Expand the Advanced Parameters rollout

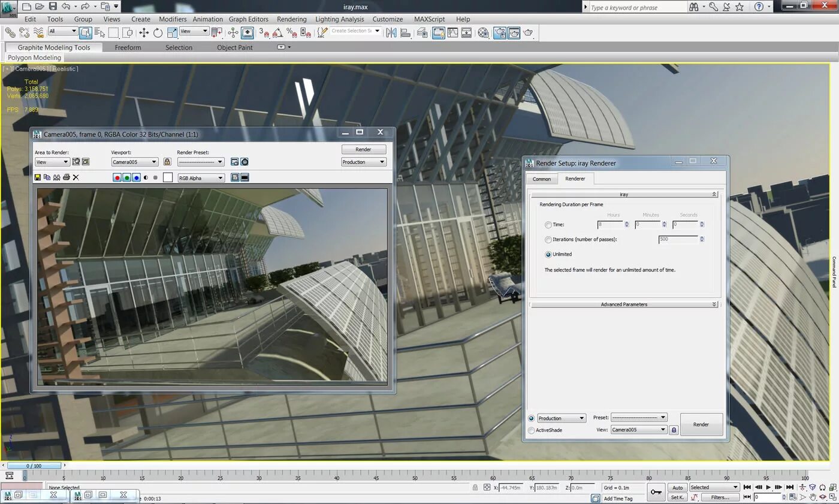pyautogui.click(x=624, y=304)
